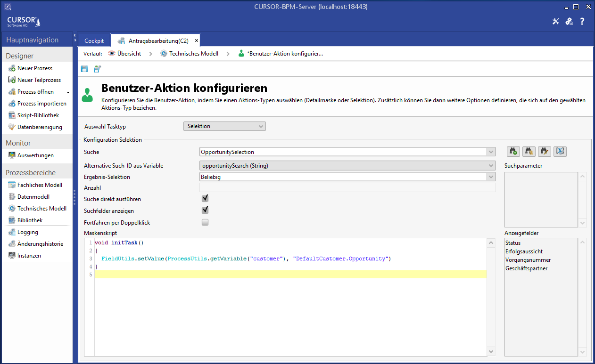Go to 'Übersicht' in the breadcrumb trail
Image resolution: width=595 pixels, height=364 pixels.
[129, 54]
